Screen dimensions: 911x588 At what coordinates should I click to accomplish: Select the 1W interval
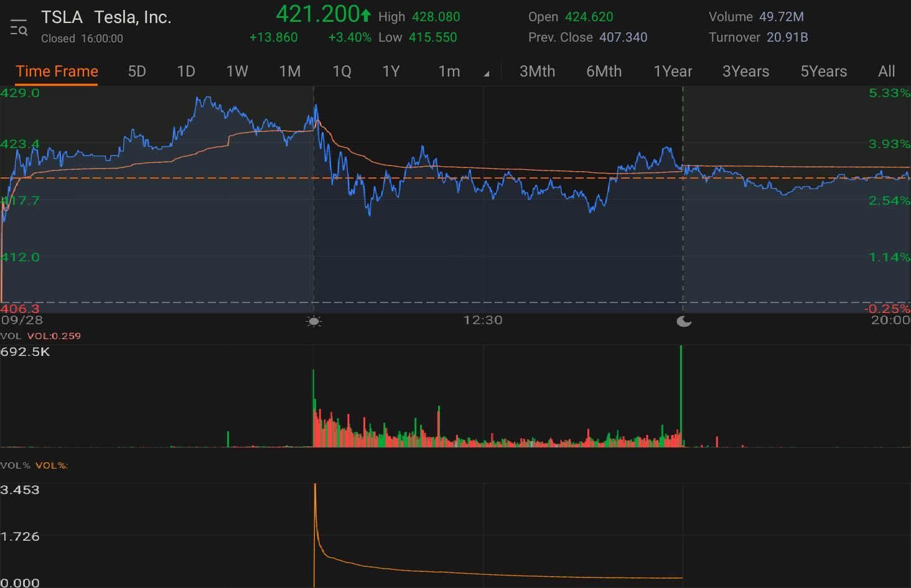click(237, 71)
